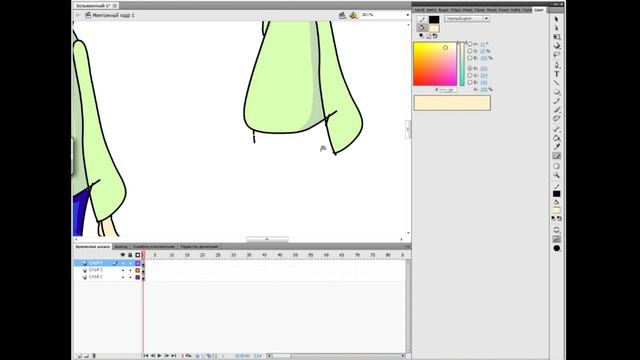Select the Zoom magnifier tool
Viewport: 640px width, 360px height.
click(556, 176)
